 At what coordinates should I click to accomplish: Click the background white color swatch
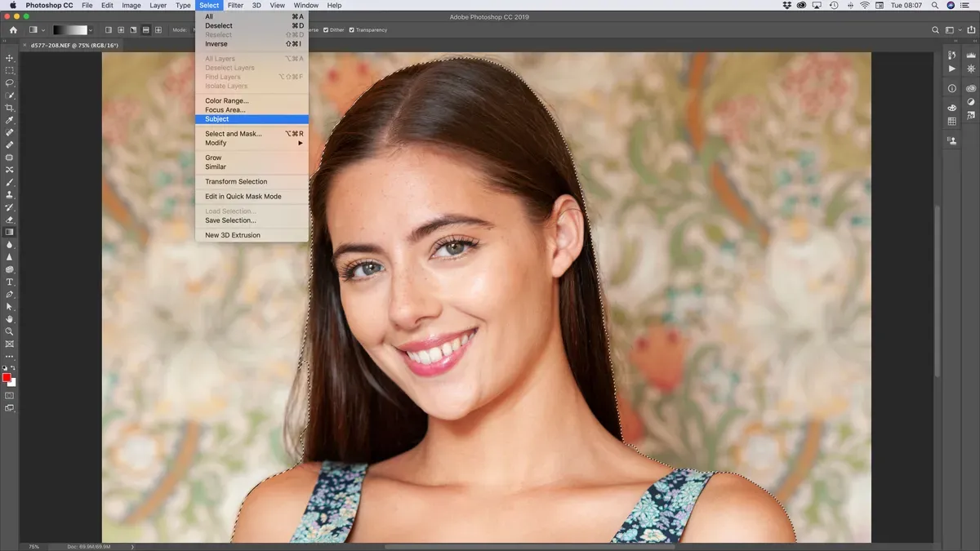point(13,383)
